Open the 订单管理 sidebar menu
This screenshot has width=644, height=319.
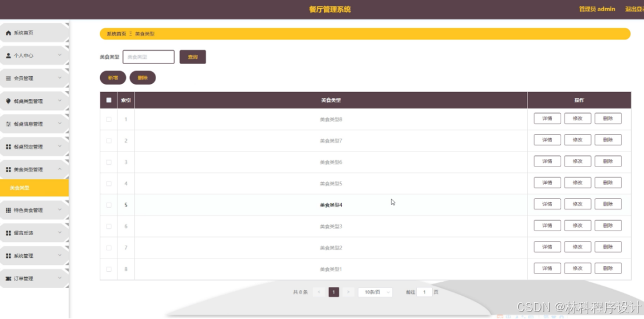pos(34,278)
